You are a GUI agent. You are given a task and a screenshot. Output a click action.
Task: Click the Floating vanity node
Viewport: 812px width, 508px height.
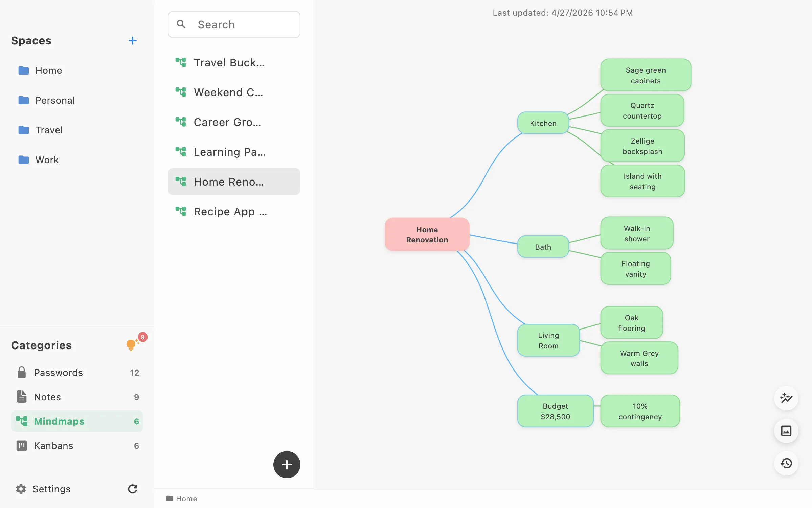click(636, 269)
